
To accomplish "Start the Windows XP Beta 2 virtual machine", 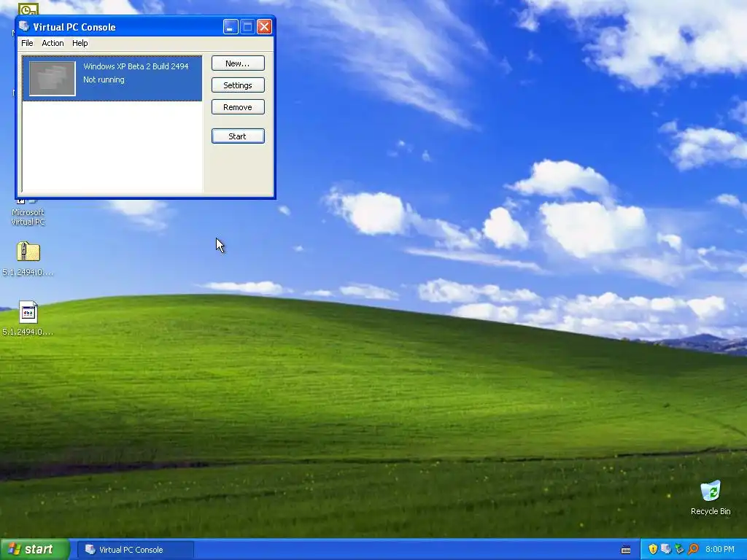I will click(x=238, y=136).
